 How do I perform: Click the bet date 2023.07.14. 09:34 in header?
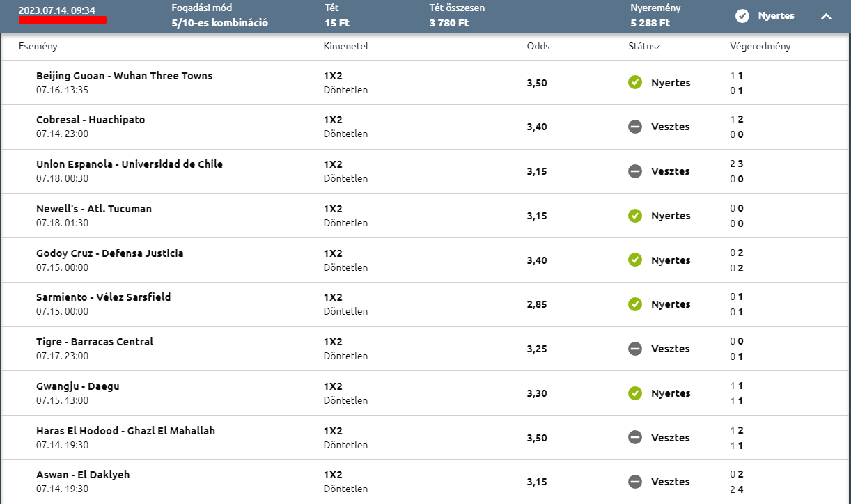coord(57,10)
